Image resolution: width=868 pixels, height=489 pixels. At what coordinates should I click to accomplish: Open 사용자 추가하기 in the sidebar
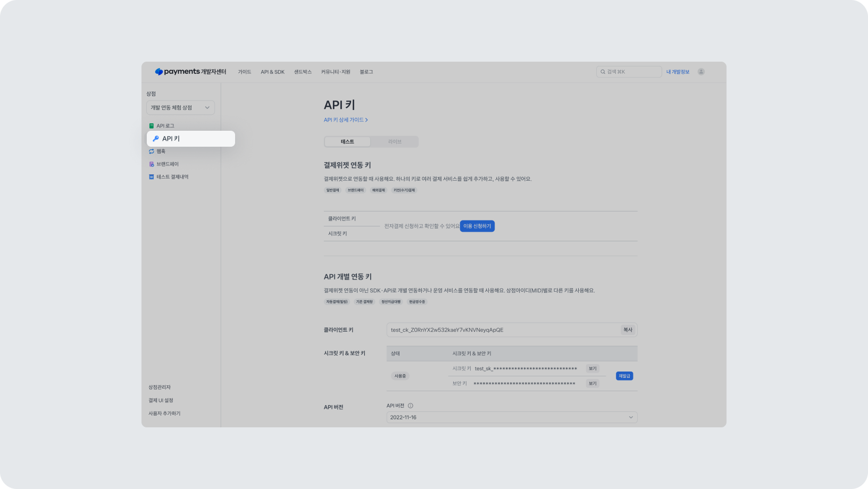point(164,414)
